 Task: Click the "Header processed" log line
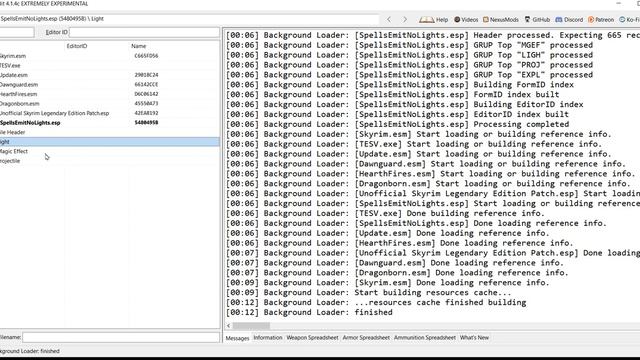click(x=433, y=35)
